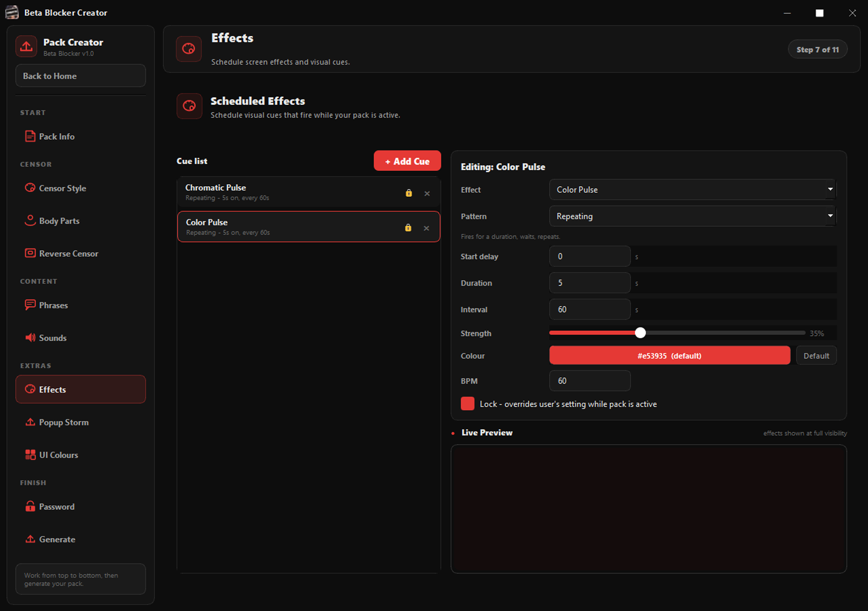The image size is (868, 611).
Task: Open Pack Info step
Action: (x=80, y=136)
